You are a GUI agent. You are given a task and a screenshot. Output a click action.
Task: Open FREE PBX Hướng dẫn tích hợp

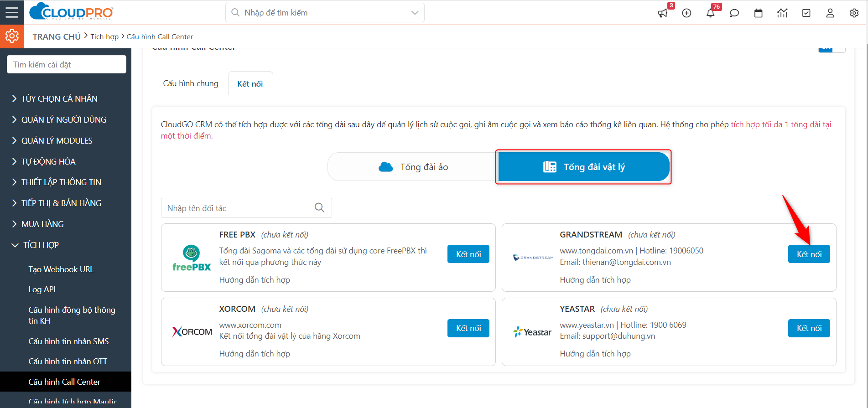coord(255,280)
